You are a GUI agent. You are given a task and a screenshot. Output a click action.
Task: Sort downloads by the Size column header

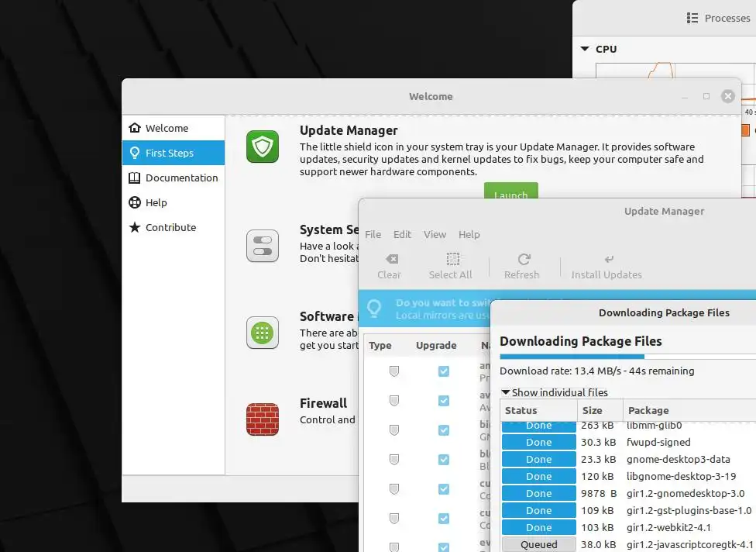tap(600, 410)
